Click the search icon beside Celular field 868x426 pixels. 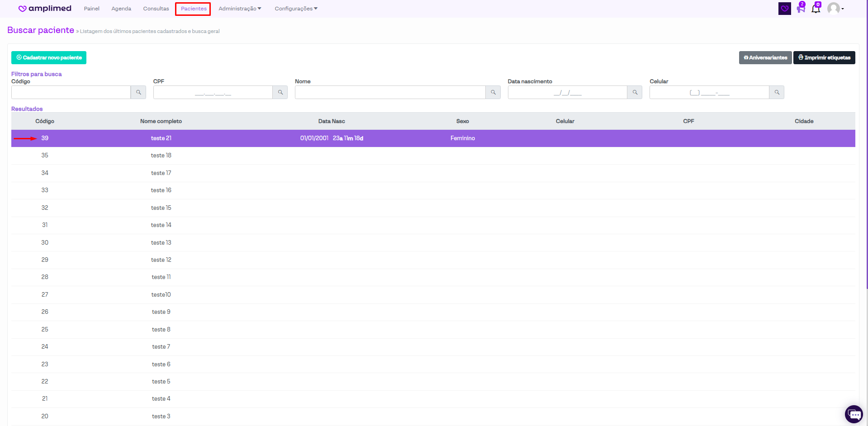click(777, 92)
